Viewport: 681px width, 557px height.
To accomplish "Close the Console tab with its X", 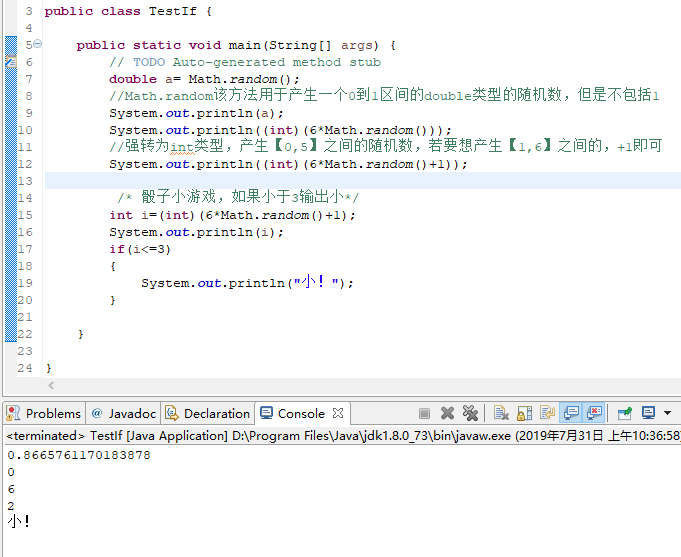I will 338,413.
